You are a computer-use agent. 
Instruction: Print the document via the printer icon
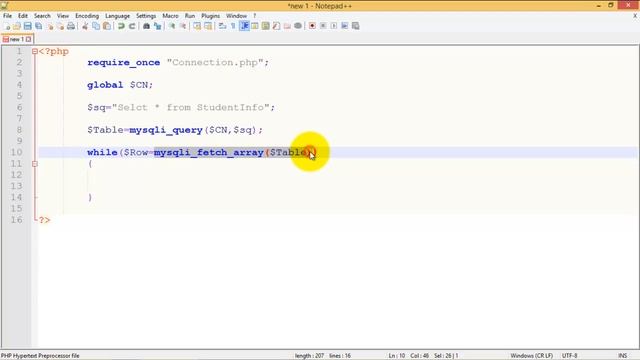71,26
